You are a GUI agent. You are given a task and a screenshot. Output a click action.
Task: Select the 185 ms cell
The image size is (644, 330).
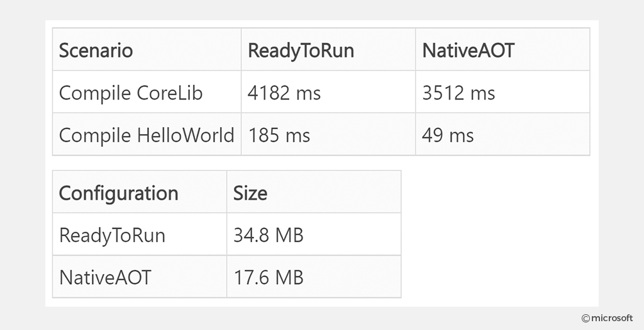(x=328, y=134)
